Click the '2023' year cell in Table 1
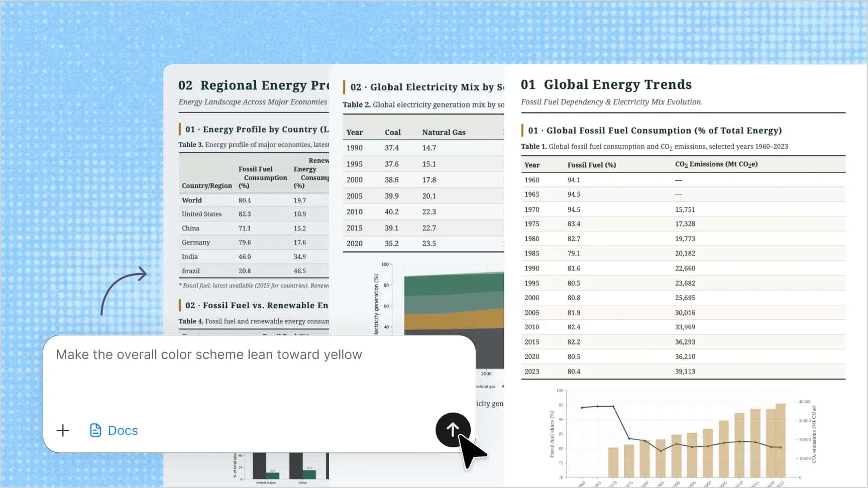868x488 pixels. [532, 372]
